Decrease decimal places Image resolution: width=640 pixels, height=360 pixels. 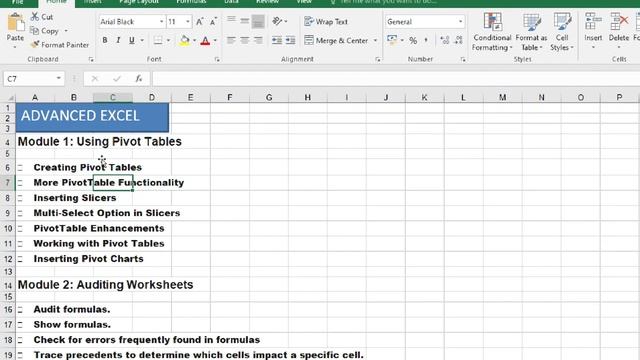(x=458, y=40)
